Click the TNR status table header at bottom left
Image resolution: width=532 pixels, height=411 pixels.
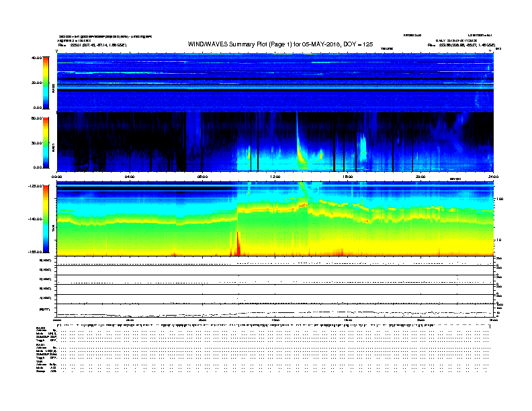coord(39,361)
